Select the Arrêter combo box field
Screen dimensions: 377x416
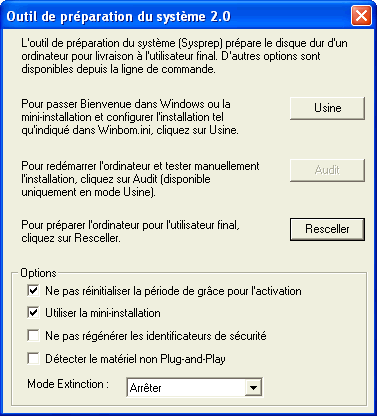(x=194, y=387)
